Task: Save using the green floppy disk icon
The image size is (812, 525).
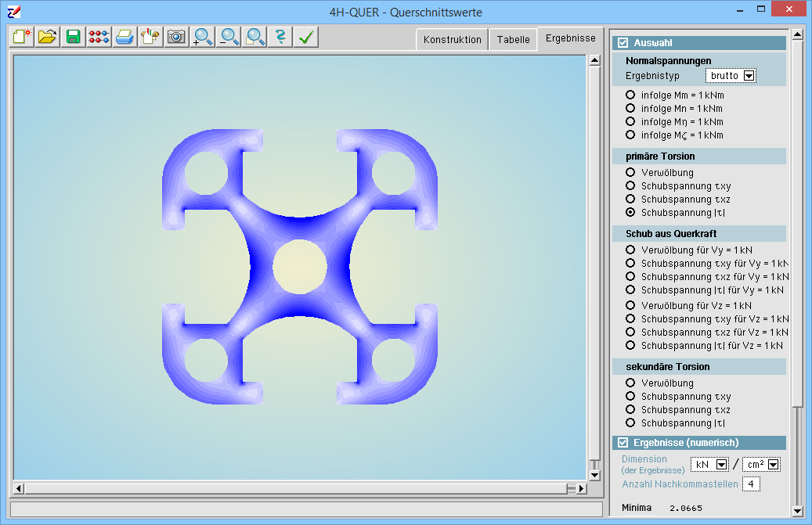Action: click(x=74, y=37)
